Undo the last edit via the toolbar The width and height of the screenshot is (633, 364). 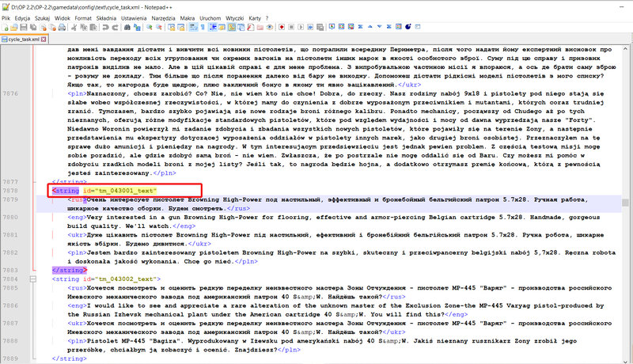pos(105,27)
